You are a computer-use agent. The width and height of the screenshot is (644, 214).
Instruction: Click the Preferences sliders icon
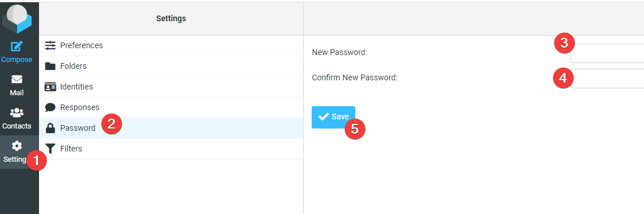50,45
